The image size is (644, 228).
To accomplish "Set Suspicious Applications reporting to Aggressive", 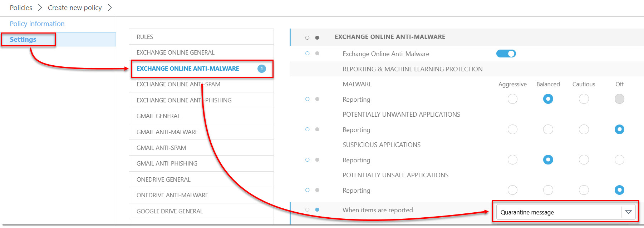I will [512, 159].
